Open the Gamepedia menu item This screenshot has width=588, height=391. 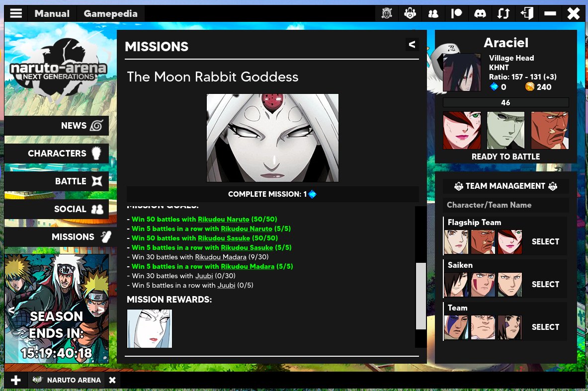coord(111,13)
